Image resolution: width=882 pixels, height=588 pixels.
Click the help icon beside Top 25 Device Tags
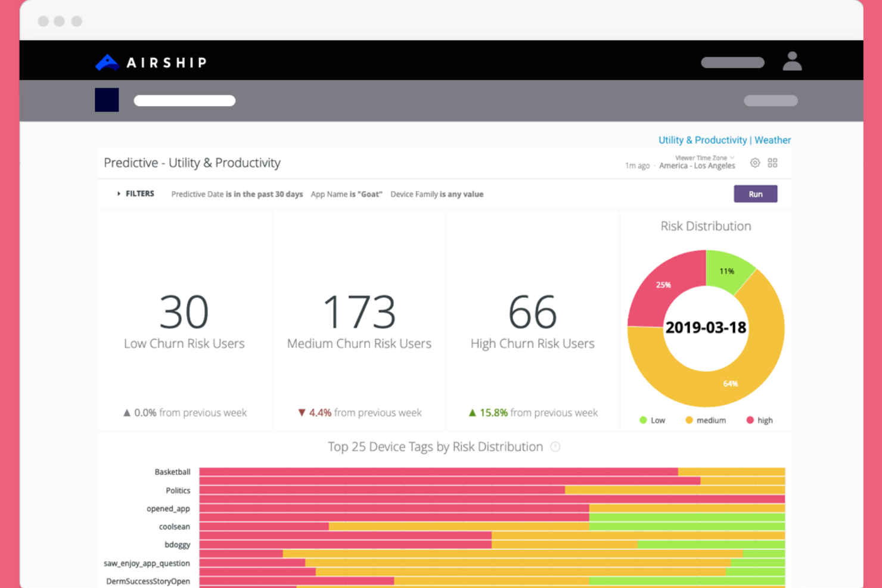tap(555, 447)
